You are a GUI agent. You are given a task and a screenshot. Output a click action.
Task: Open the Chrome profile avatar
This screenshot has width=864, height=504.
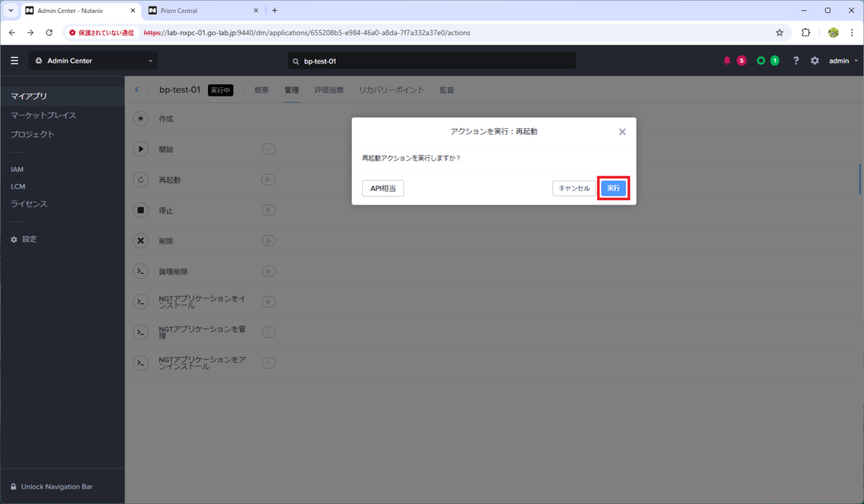[x=833, y=32]
